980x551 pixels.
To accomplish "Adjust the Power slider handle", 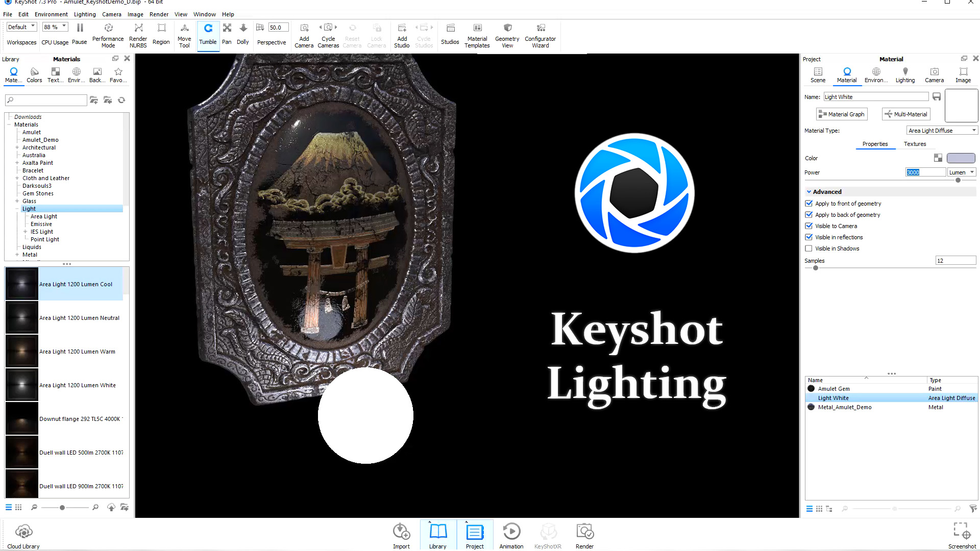I will click(x=958, y=180).
